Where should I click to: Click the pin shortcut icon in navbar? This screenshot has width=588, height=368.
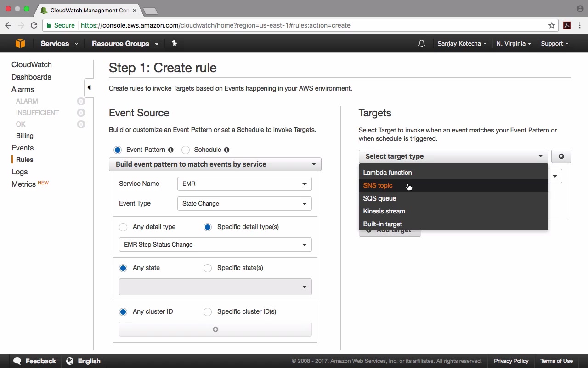coord(174,43)
